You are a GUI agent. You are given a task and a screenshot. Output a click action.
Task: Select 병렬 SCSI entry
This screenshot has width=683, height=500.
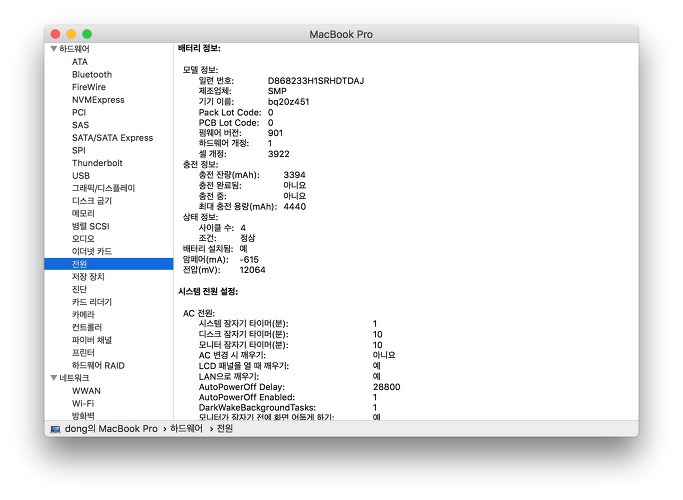tap(90, 226)
